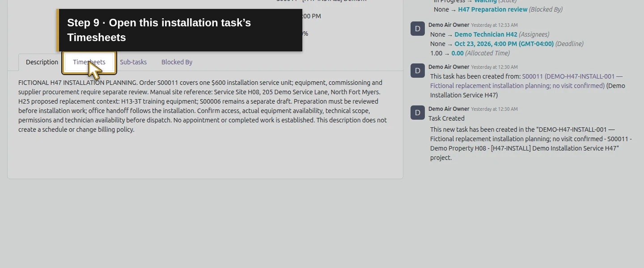
Task: Open the Sub-tasks tab
Action: click(x=133, y=62)
